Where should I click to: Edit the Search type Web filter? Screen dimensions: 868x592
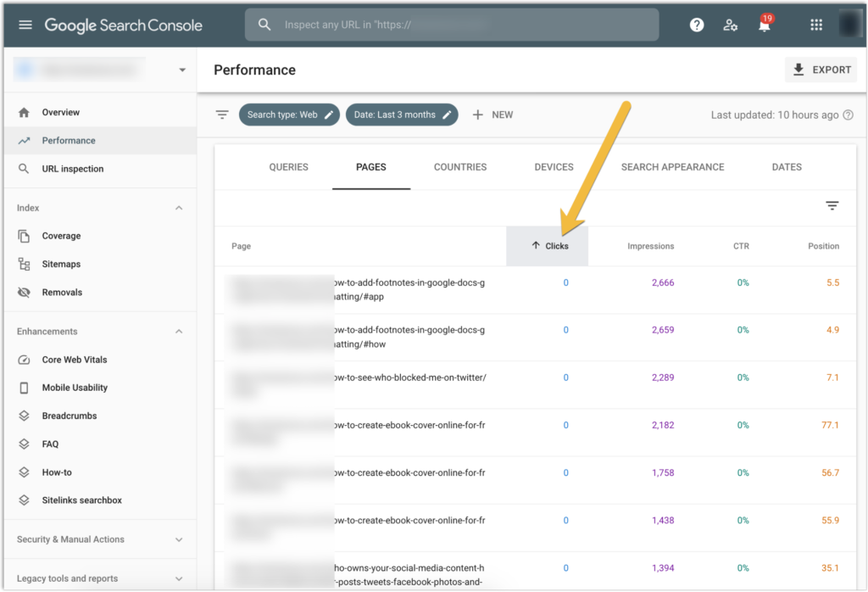[x=289, y=114]
